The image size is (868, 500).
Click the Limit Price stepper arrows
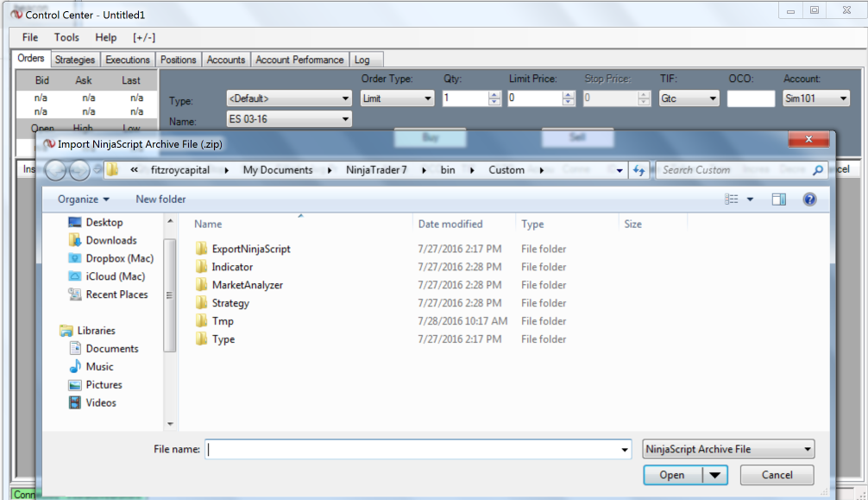coord(568,98)
